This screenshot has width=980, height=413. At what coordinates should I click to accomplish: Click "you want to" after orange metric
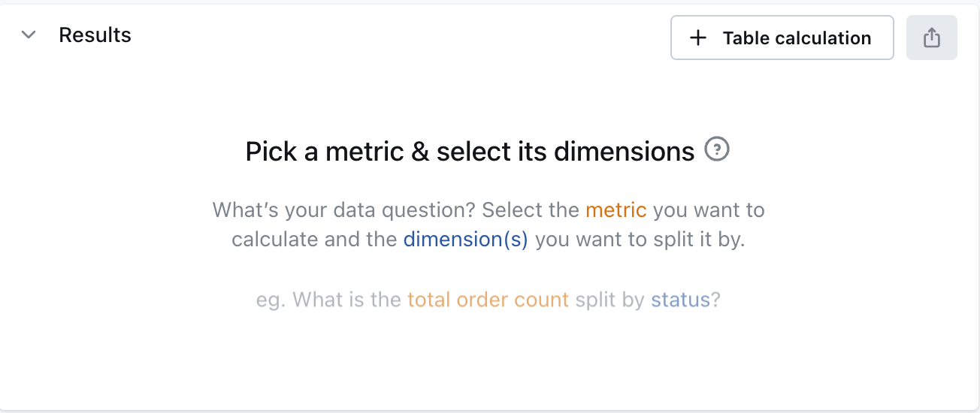pos(708,210)
